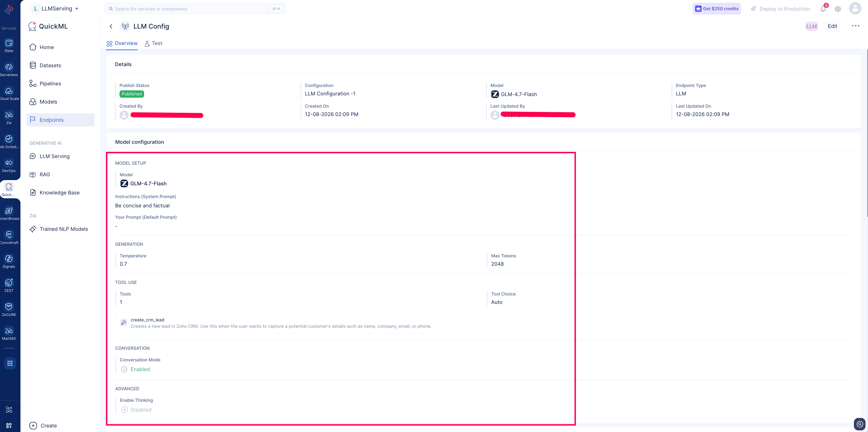Open the notifications bell
Screen dimensions: 868x432
[x=823, y=9]
